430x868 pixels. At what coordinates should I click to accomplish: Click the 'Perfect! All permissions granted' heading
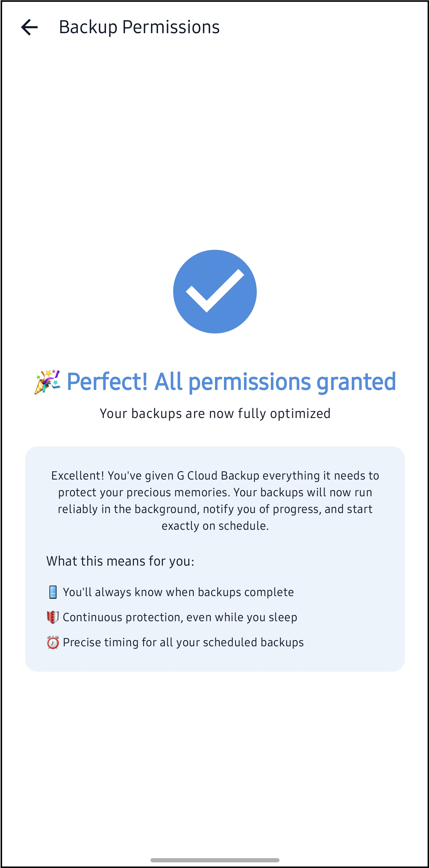point(231,382)
